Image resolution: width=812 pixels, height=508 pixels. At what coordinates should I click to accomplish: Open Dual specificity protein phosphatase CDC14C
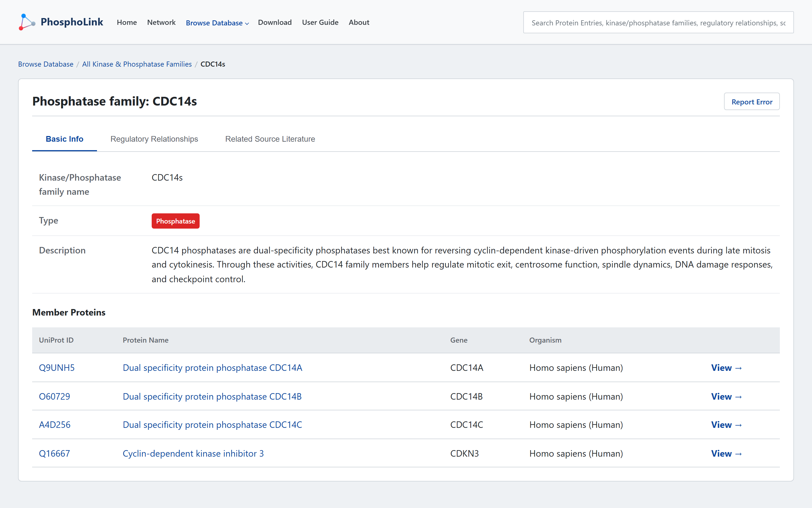[212, 425]
